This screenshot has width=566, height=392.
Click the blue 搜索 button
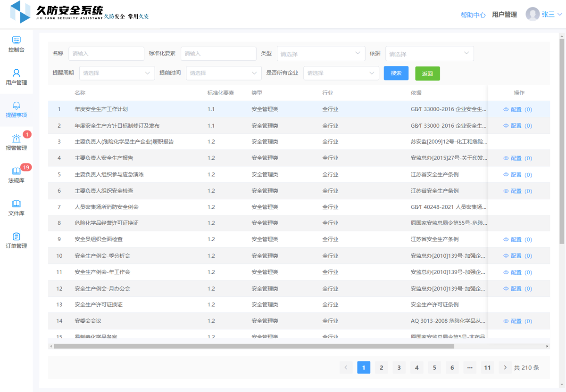[x=396, y=73]
